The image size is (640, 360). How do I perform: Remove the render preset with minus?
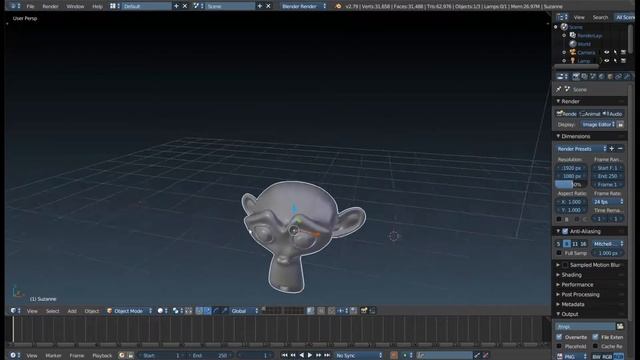pyautogui.click(x=620, y=149)
